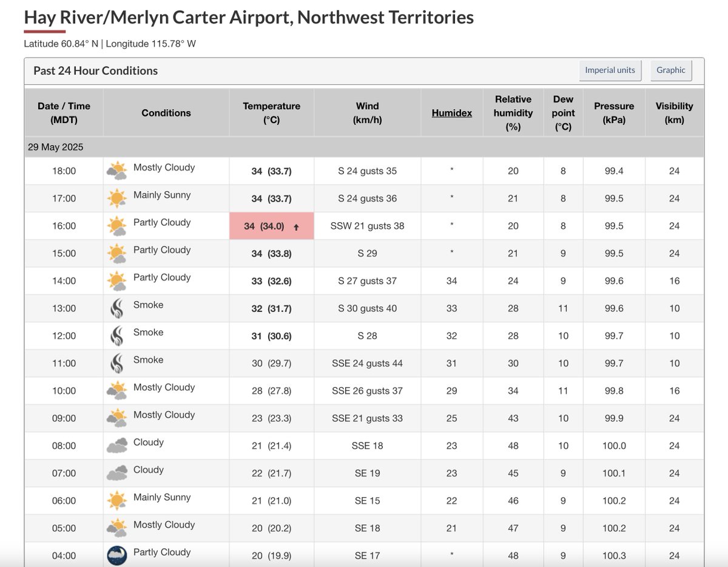Click wind value S 30 gusts 40
This screenshot has width=728, height=567.
point(368,308)
